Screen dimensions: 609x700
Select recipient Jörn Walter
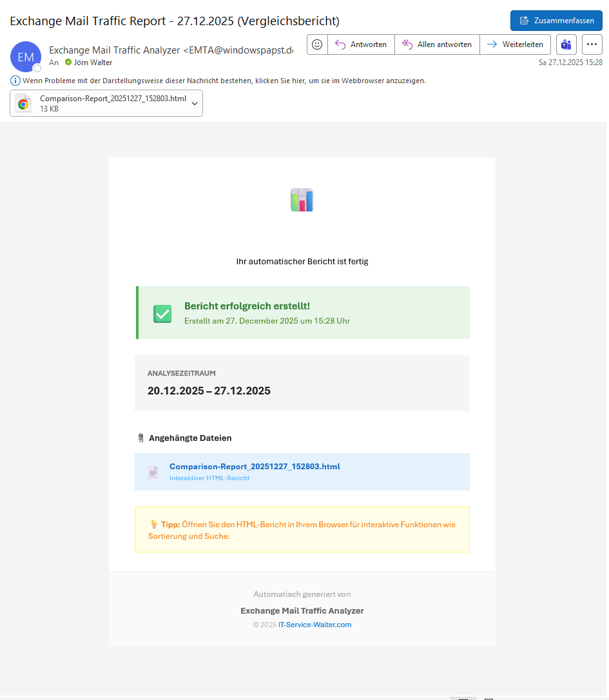(x=93, y=63)
